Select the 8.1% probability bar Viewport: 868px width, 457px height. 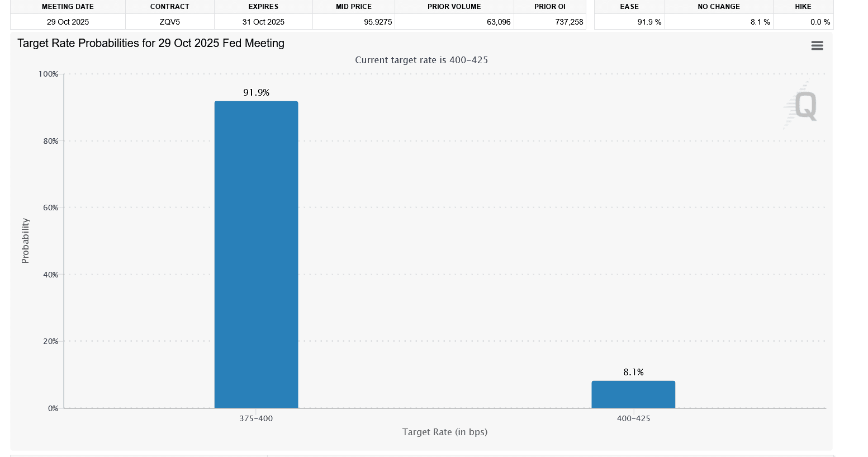click(x=633, y=394)
